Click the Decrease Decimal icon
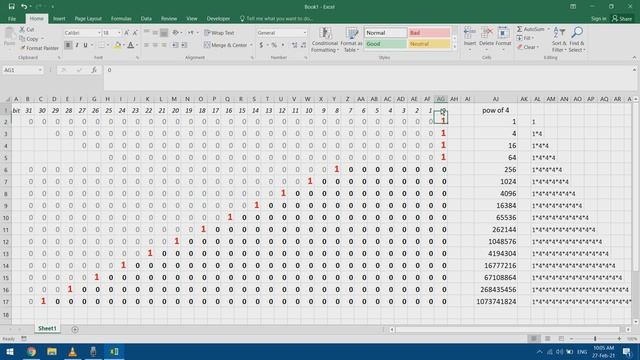This screenshot has width=640, height=360. pos(303,45)
